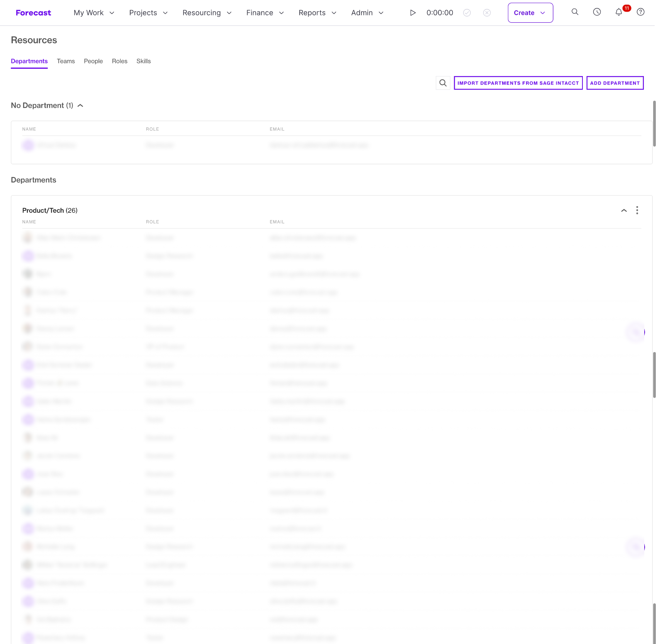Click the Product/Tech (26) heading
657x644 pixels.
point(50,210)
